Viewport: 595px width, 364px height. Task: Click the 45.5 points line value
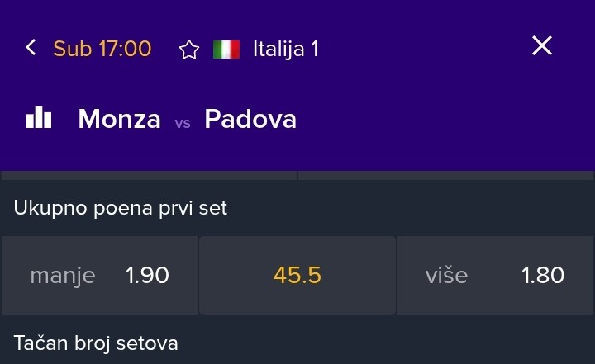(297, 276)
